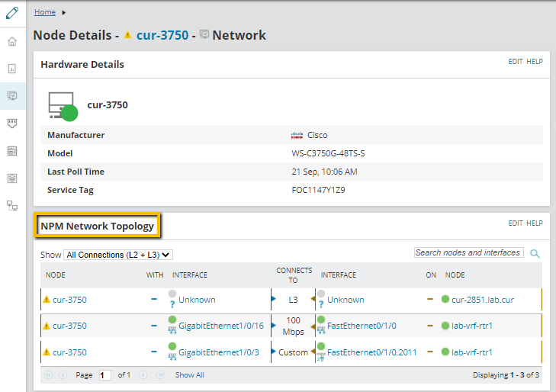Click the Show All link in pager
Image resolution: width=556 pixels, height=392 pixels.
(190, 375)
